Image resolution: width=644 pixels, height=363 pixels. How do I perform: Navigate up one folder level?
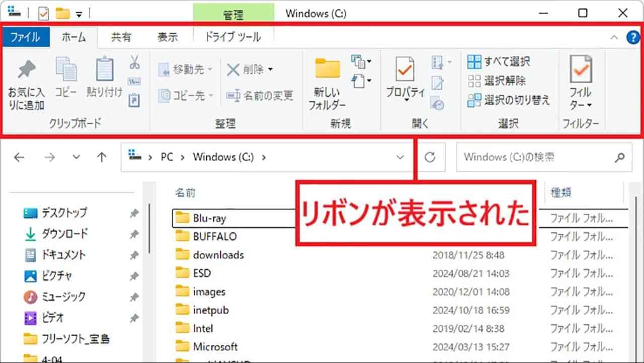(102, 158)
